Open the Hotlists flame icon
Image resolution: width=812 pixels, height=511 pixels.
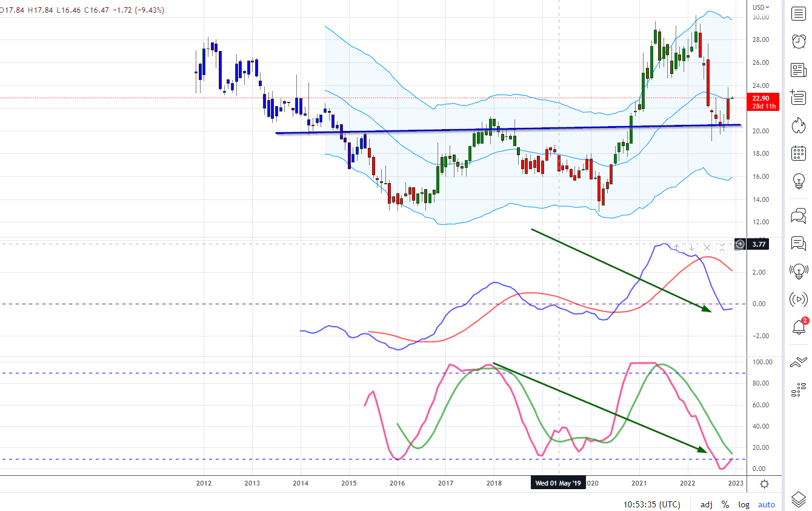pyautogui.click(x=798, y=125)
